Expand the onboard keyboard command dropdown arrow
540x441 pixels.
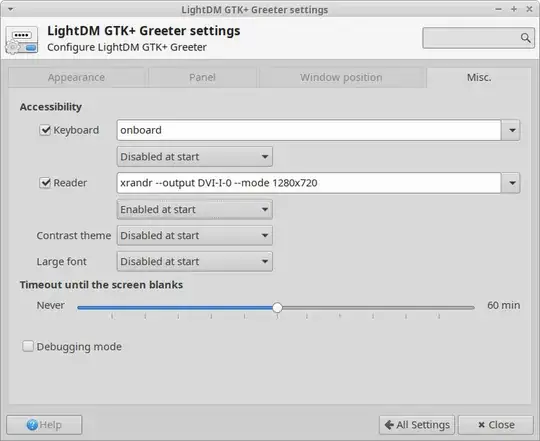[x=512, y=130]
